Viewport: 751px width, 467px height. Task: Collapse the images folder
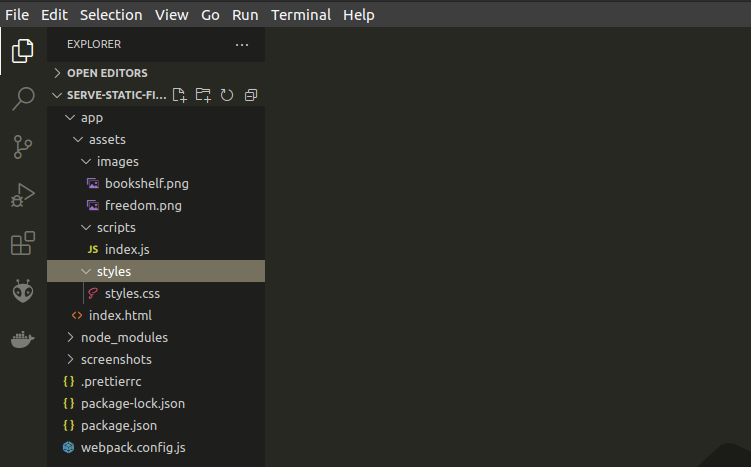(117, 161)
